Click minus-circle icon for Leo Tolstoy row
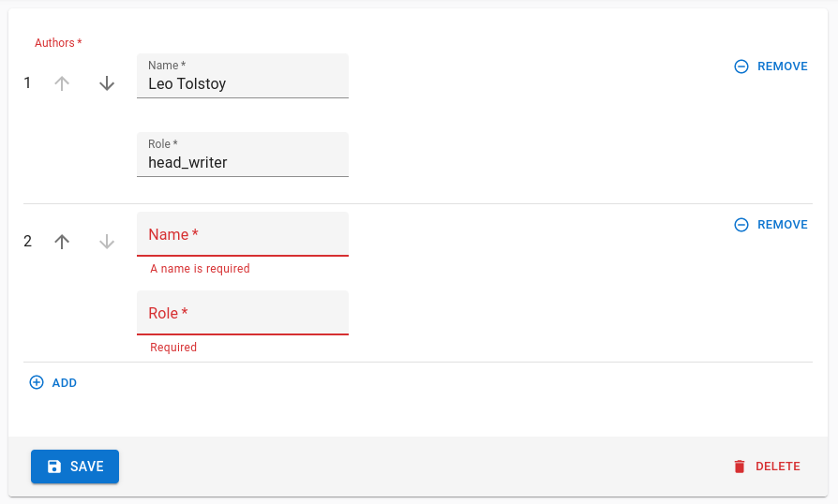 point(741,67)
